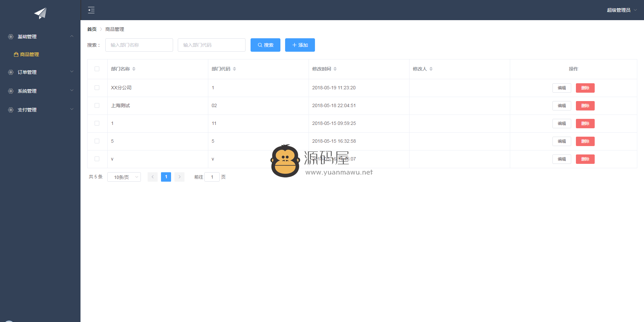This screenshot has height=322, width=644.
Task: Edit the row with code 11
Action: click(562, 124)
